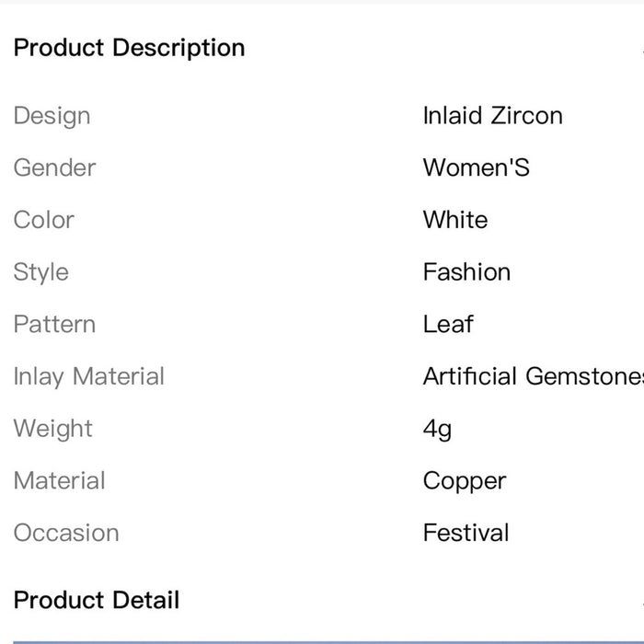Screen dimensions: 644x644
Task: Click the Pattern attribute label
Action: click(x=54, y=324)
